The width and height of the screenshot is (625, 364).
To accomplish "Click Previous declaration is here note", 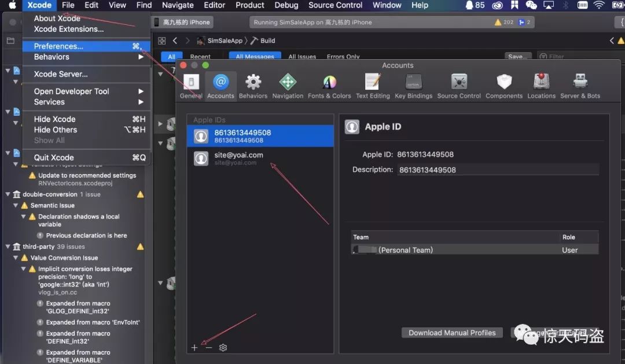I will 86,236.
